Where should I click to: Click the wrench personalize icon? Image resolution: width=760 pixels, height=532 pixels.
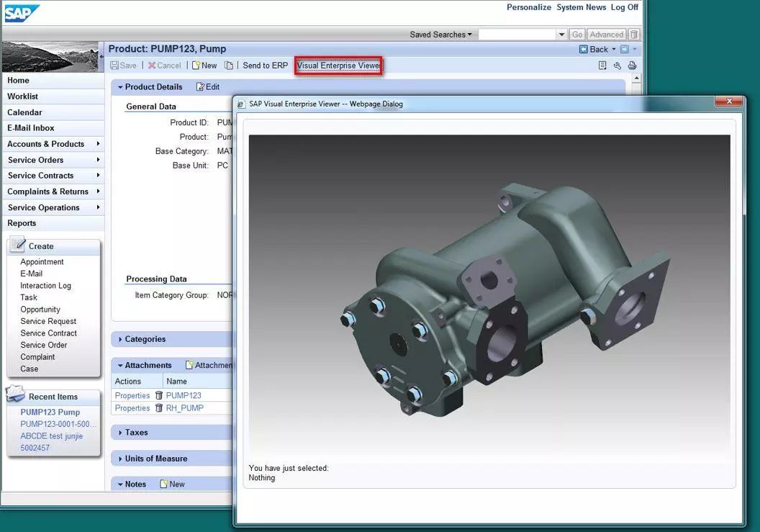tap(617, 66)
